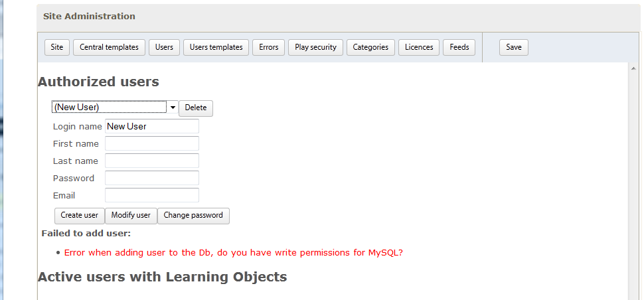Click the Create user button
644x300 pixels.
tap(79, 216)
